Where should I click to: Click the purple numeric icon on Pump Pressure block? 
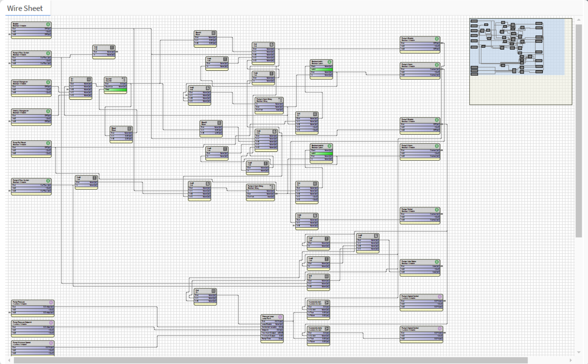(x=51, y=303)
